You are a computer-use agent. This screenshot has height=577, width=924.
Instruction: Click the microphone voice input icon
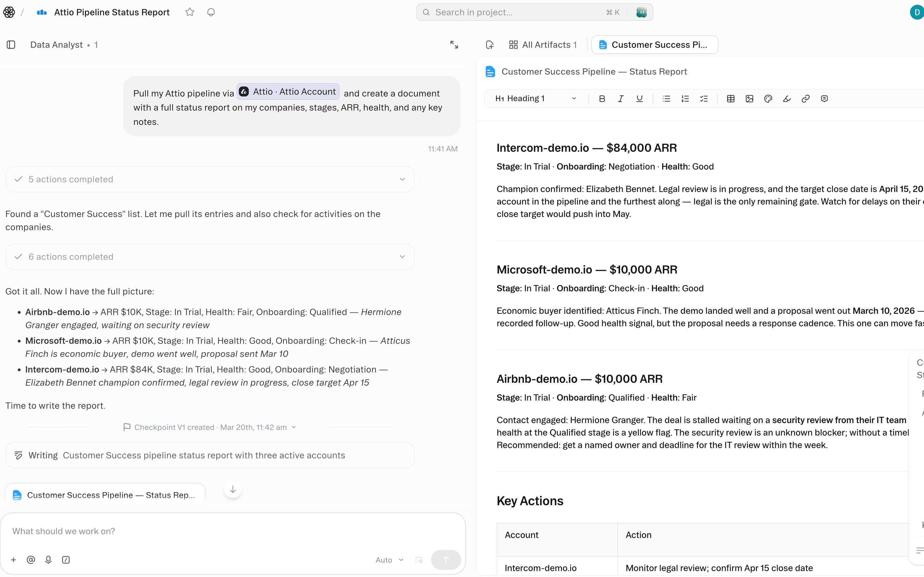48,560
